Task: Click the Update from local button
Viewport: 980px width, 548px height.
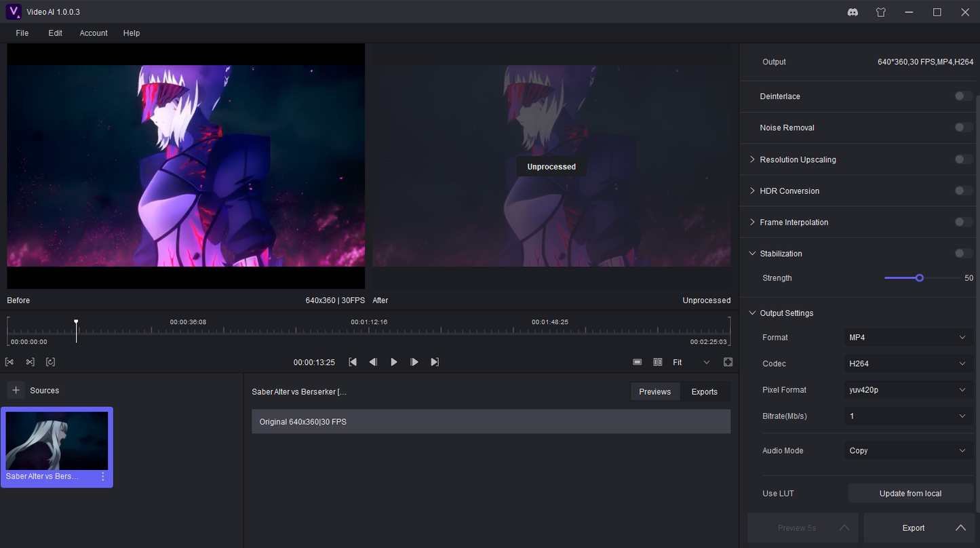Action: click(910, 493)
